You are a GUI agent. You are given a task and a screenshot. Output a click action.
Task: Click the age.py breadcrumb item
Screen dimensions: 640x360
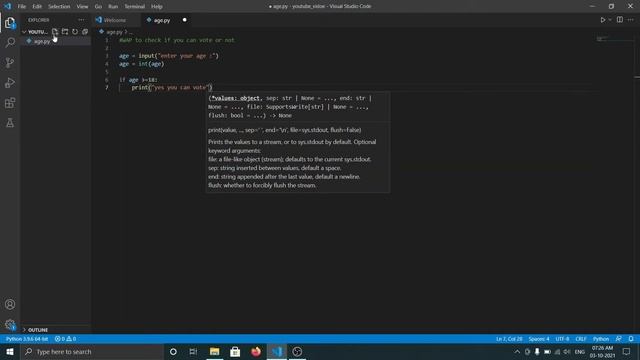click(115, 31)
